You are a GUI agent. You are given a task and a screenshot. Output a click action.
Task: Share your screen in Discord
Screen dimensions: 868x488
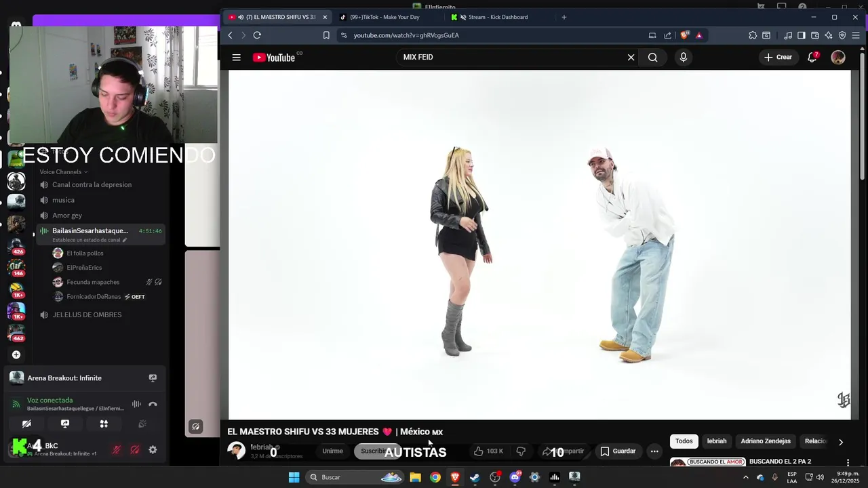pos(65,424)
